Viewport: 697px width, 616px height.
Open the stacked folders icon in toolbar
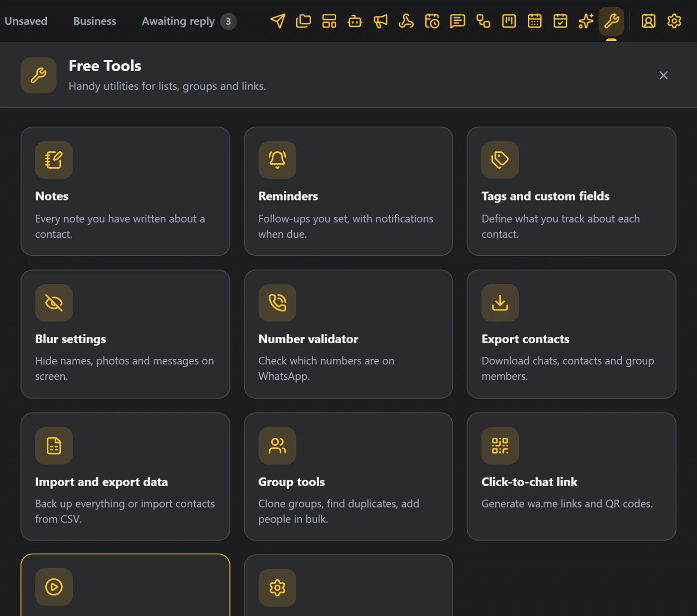(x=303, y=21)
